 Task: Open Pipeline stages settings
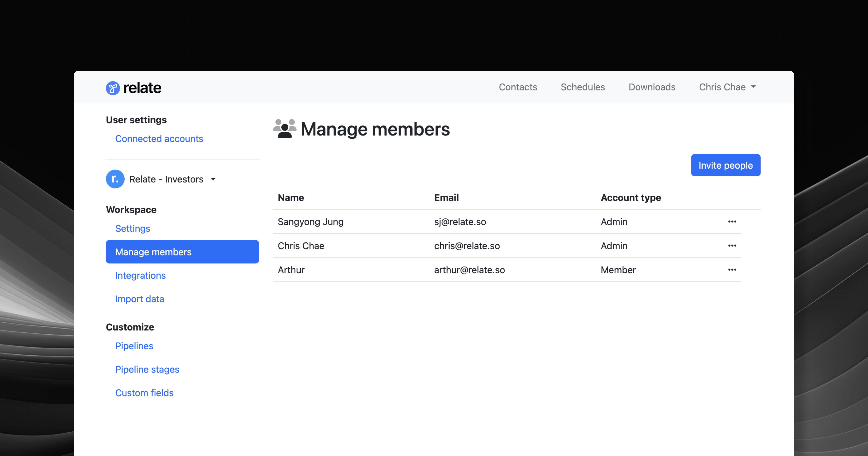pyautogui.click(x=147, y=369)
